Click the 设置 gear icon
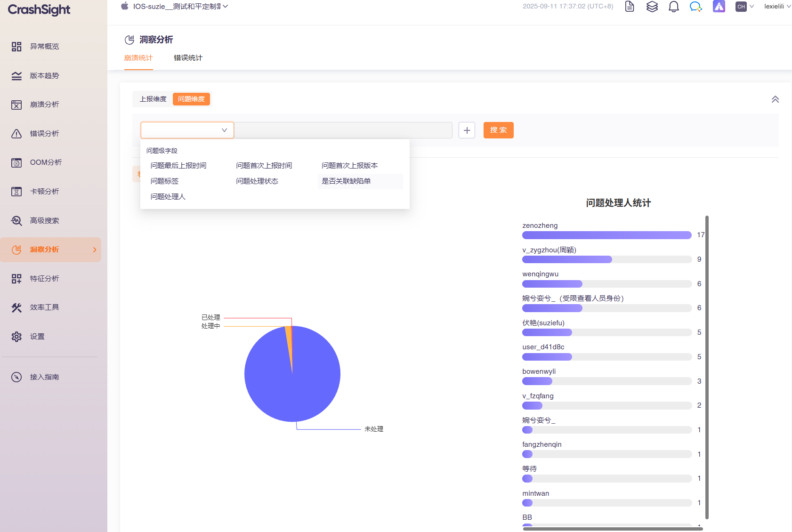 tap(16, 337)
